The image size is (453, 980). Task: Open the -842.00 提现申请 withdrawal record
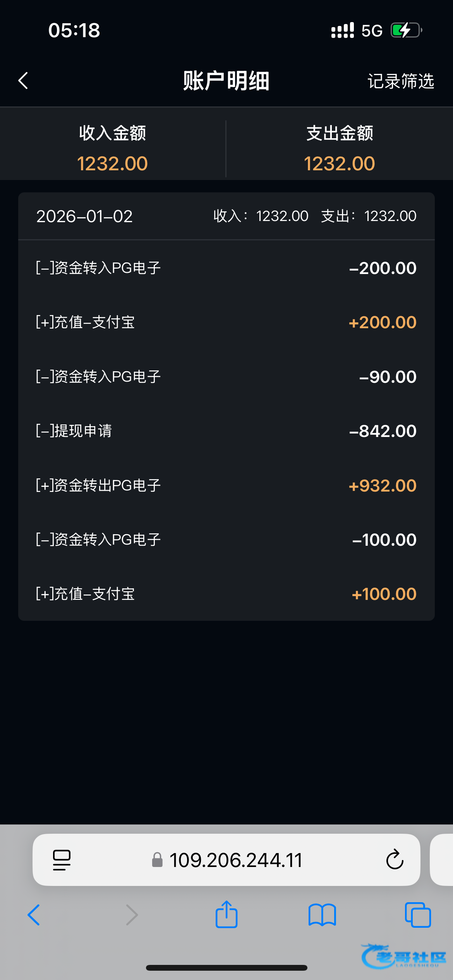point(226,431)
